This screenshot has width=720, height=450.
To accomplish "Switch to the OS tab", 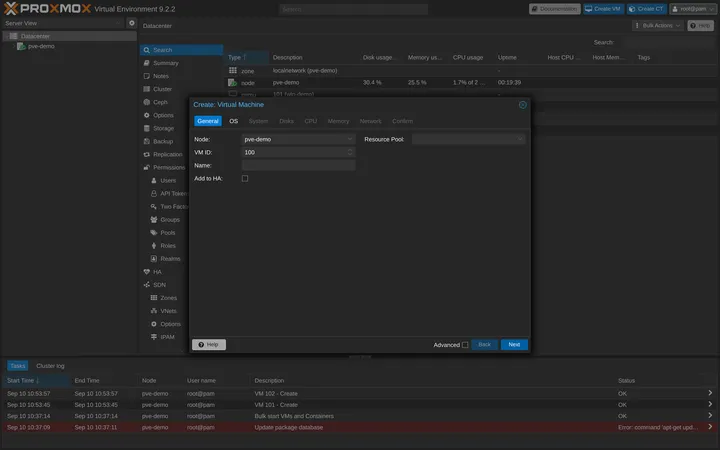I will point(233,121).
